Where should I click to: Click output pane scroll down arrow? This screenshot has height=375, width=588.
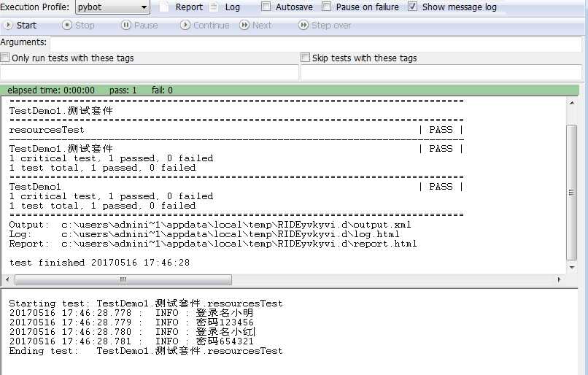coord(571,267)
